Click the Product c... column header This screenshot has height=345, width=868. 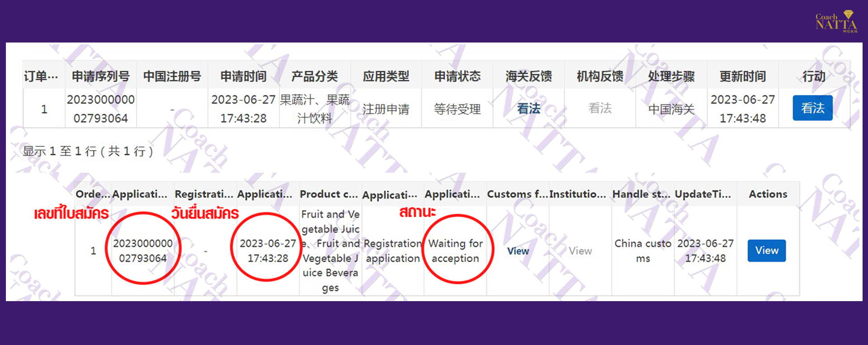(x=329, y=194)
